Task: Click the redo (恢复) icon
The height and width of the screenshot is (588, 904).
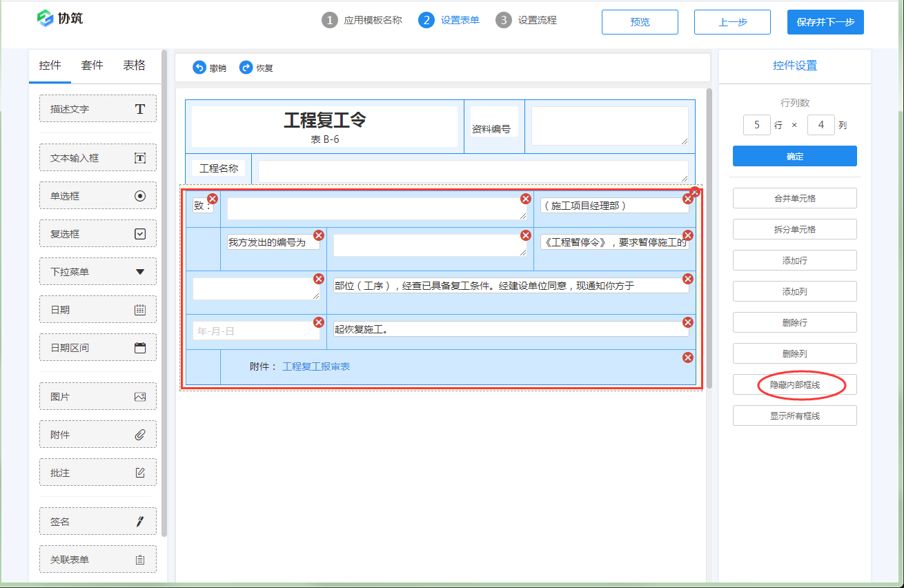Action: click(x=246, y=68)
